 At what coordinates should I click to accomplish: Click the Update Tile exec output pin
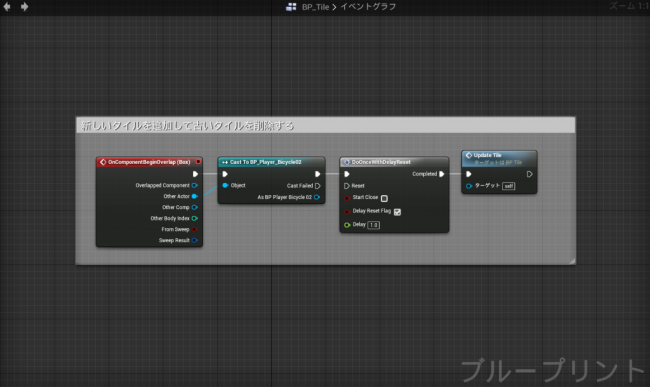pos(529,174)
